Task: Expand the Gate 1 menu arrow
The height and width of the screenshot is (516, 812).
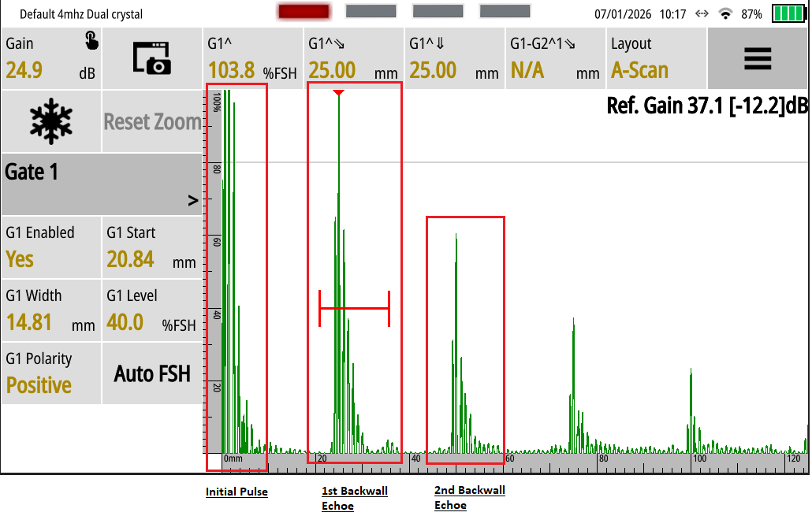Action: coord(192,202)
